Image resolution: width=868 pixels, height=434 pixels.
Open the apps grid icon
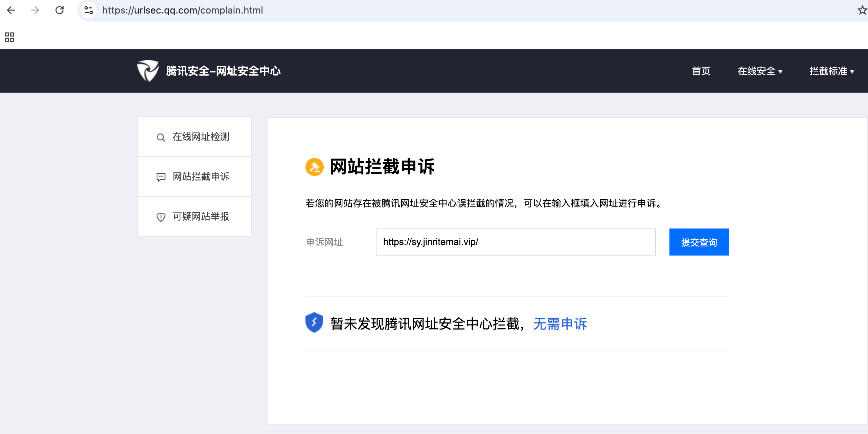[9, 37]
